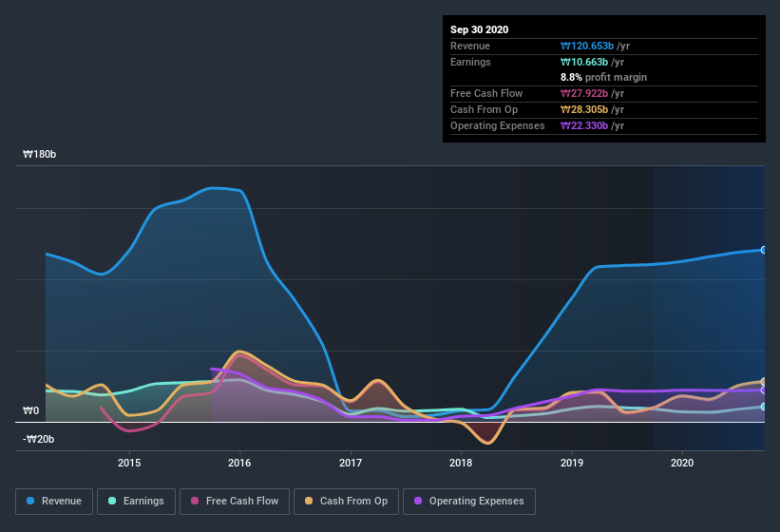Select the Earnings endpoint marker at right edge

coord(764,407)
